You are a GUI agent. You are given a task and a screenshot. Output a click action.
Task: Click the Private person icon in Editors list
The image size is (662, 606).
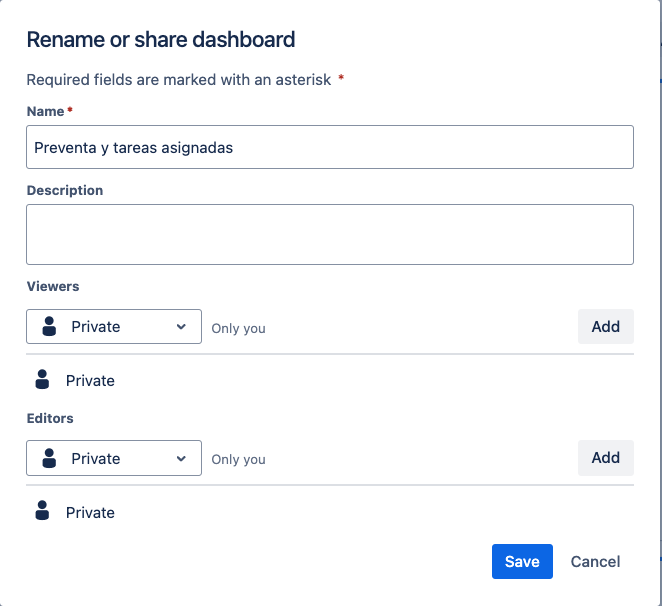[x=42, y=511]
